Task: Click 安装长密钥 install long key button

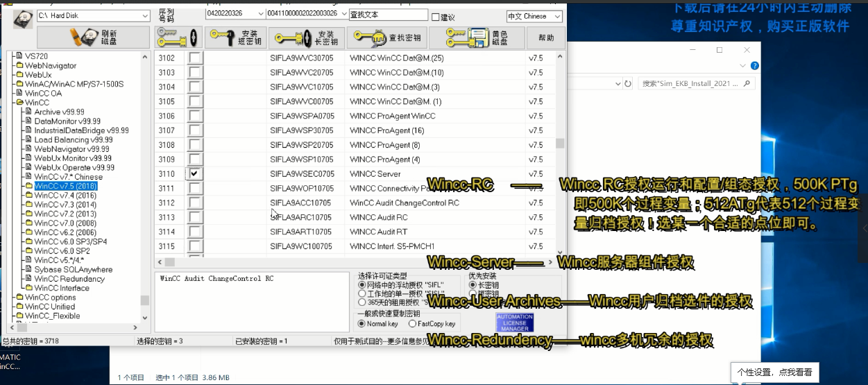Action: coord(306,37)
